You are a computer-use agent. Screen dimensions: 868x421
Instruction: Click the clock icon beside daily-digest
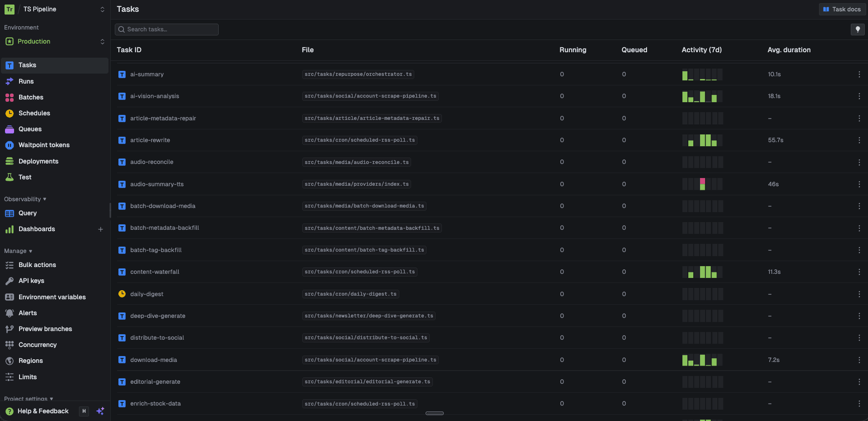122,294
